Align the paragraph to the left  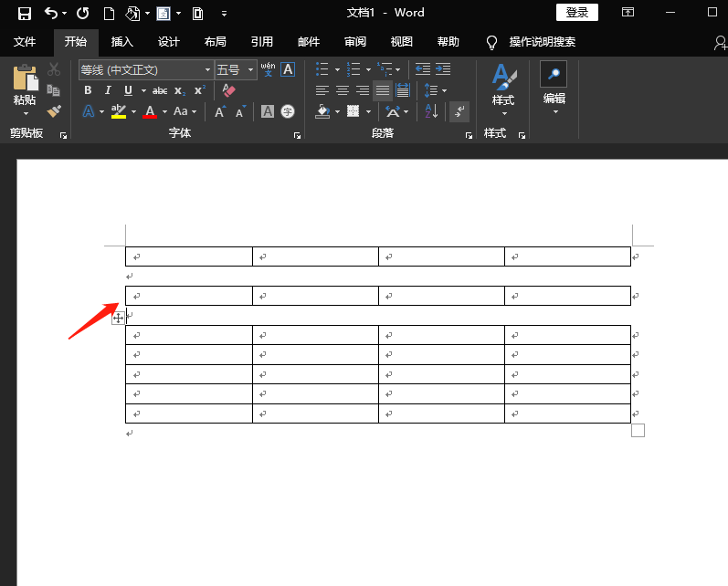tap(322, 90)
